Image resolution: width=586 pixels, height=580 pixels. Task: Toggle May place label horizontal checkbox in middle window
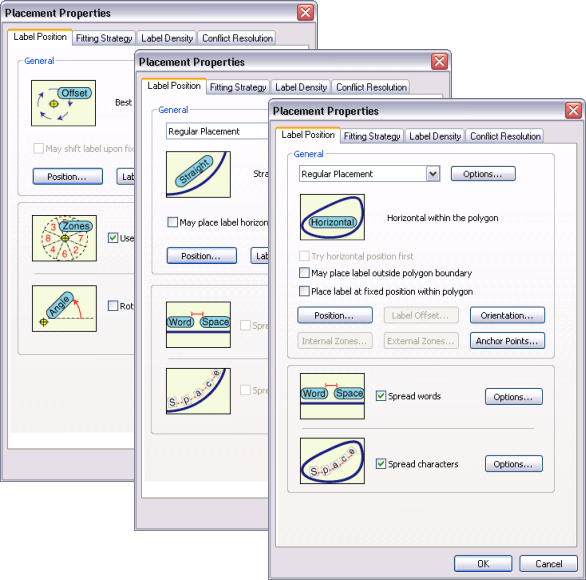[x=172, y=222]
